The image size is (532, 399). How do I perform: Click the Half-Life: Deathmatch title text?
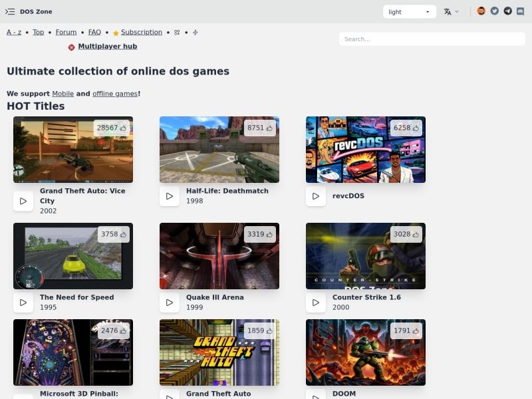[227, 191]
